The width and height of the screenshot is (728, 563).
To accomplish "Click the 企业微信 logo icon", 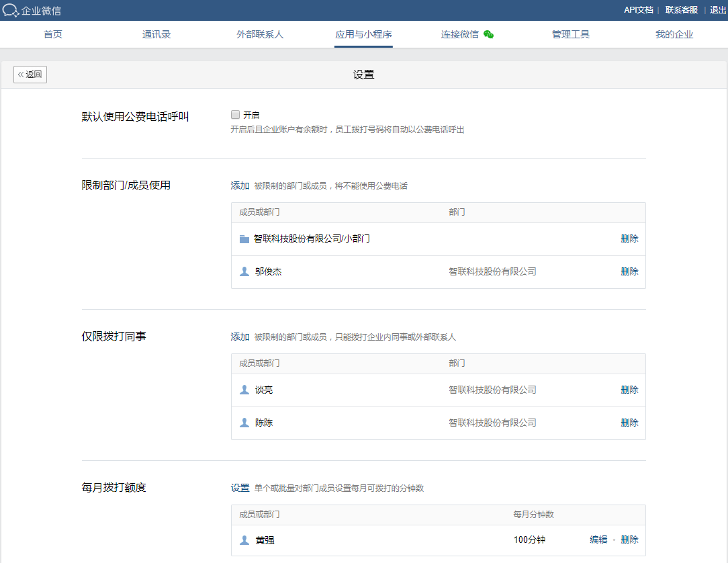I will point(11,10).
